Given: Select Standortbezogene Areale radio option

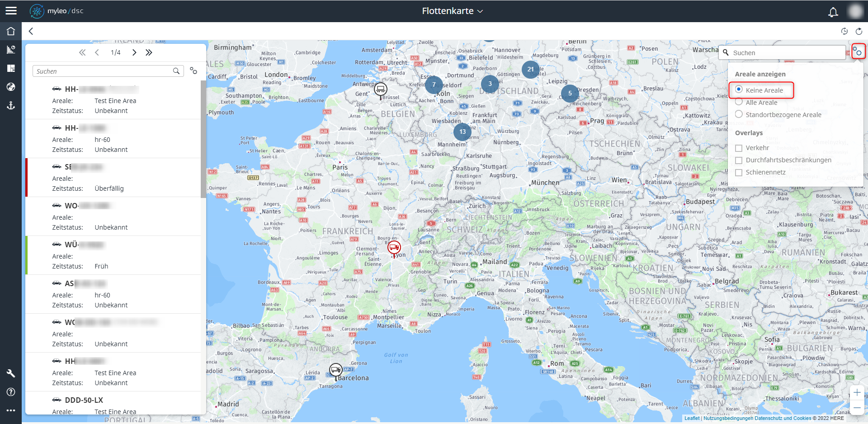Looking at the screenshot, I should (x=739, y=114).
